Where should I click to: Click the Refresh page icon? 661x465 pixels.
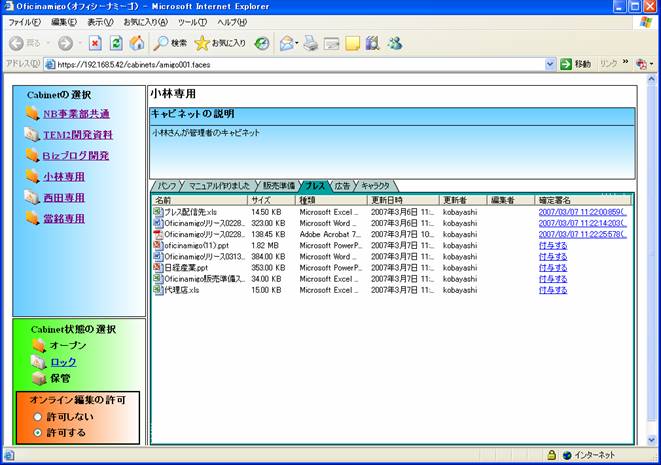coord(116,43)
